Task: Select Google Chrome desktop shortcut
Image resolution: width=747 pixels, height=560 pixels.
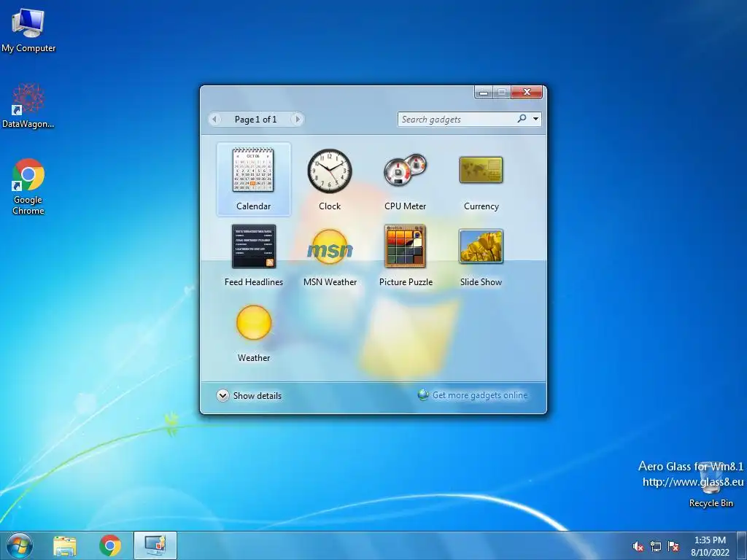Action: (x=28, y=186)
